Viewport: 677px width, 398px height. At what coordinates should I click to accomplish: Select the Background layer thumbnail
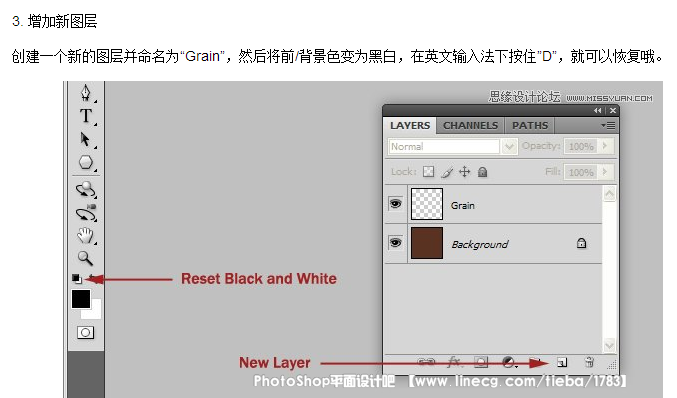tap(427, 243)
